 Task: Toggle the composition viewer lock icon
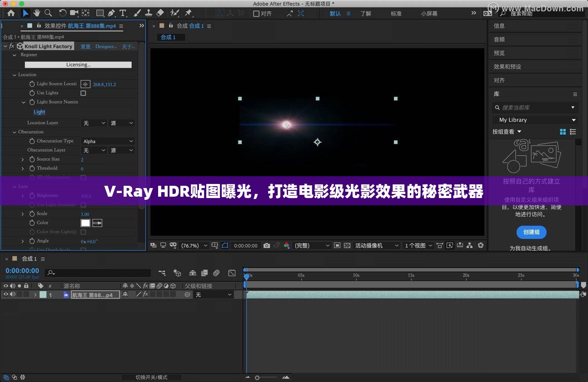(171, 26)
